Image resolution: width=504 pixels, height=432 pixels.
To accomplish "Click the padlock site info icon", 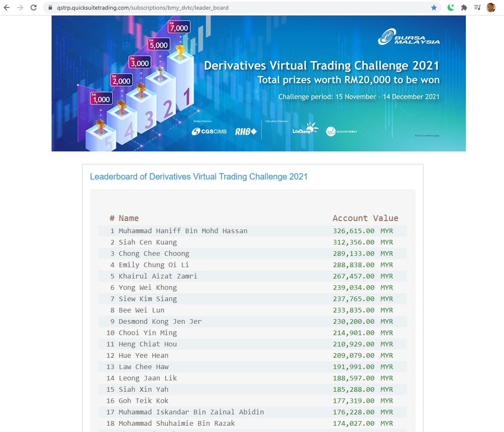I will [50, 8].
